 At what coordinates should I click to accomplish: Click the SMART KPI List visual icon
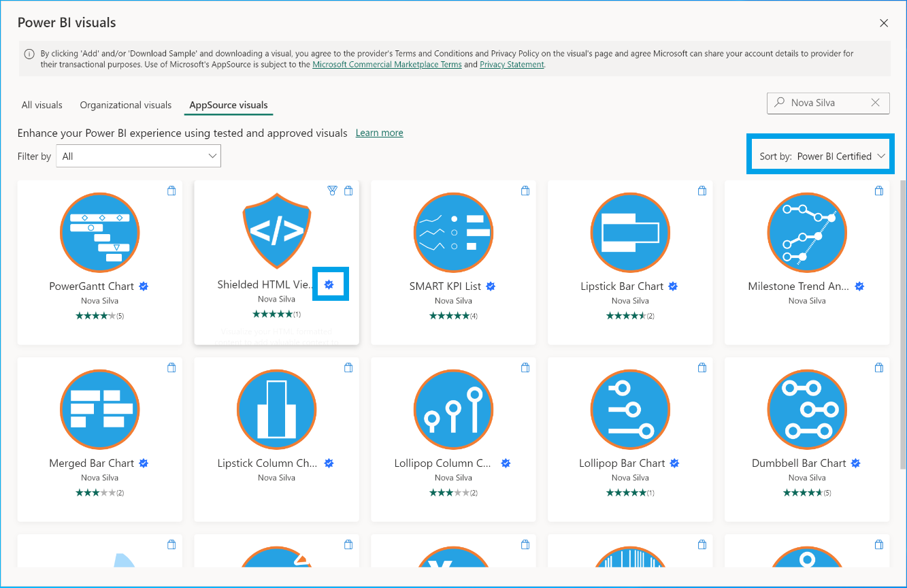pos(453,232)
